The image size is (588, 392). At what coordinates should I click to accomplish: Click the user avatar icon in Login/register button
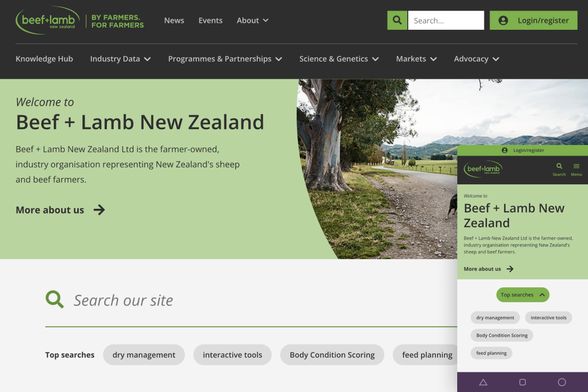(x=503, y=20)
